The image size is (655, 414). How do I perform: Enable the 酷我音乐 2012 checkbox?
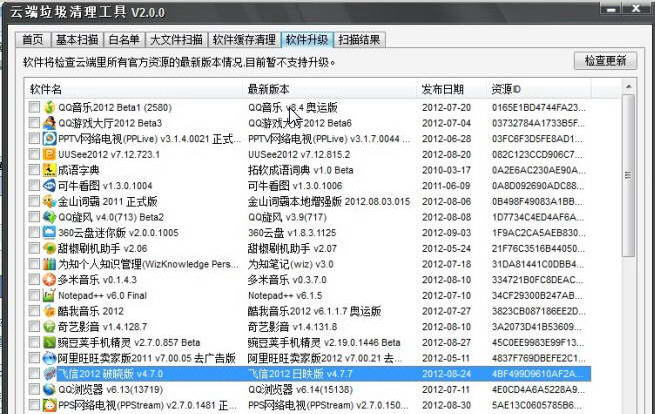coord(35,311)
